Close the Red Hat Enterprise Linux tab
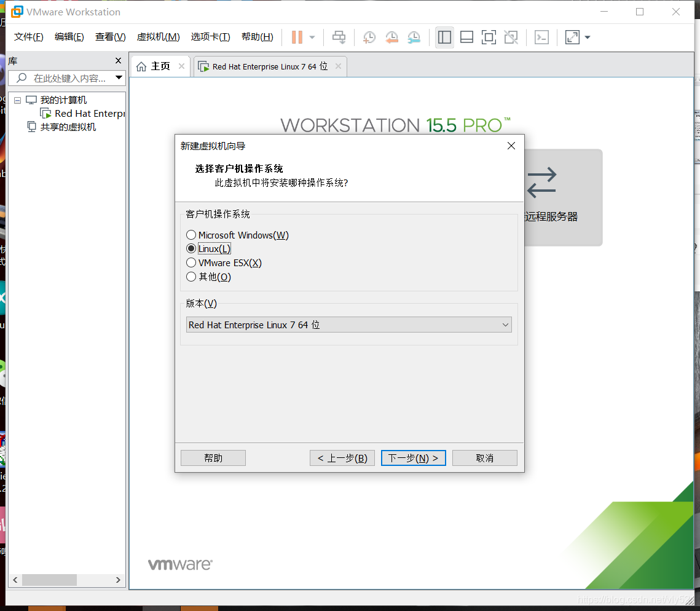Viewport: 700px width, 611px height. [x=339, y=66]
